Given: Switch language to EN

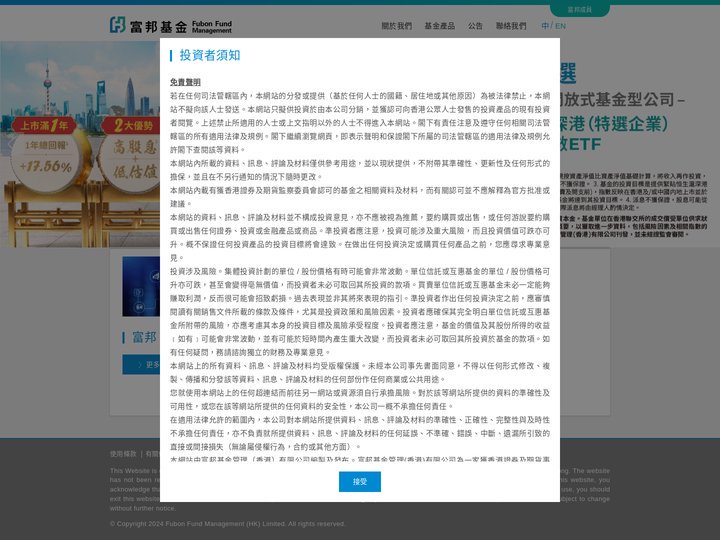Looking at the screenshot, I should [560, 26].
